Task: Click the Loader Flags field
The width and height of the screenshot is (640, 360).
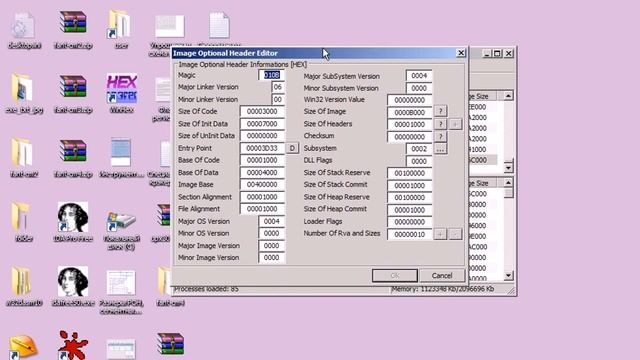Action: 409,222
